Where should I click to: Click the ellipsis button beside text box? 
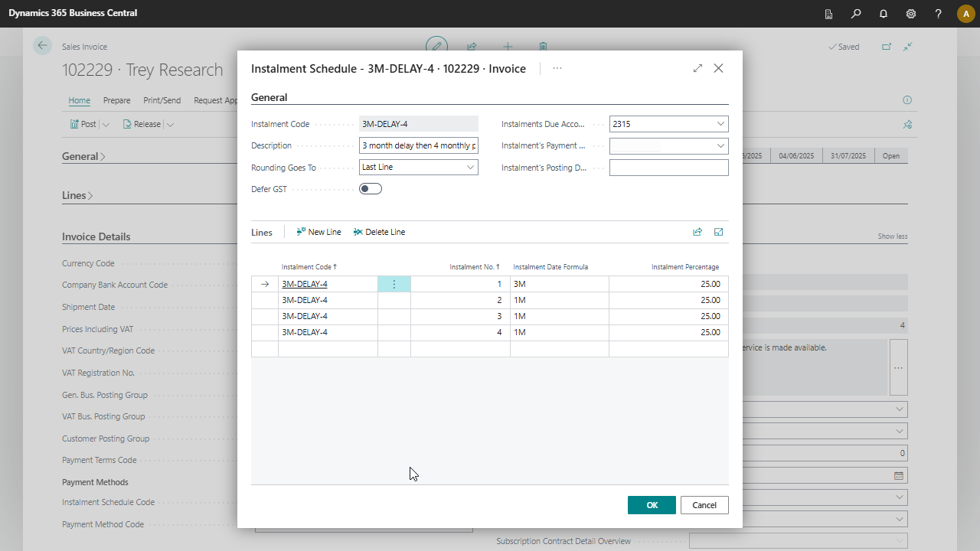pos(899,368)
